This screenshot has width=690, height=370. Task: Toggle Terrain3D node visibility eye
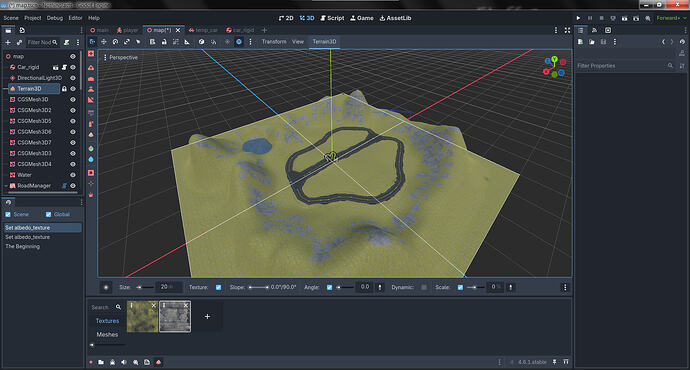73,88
